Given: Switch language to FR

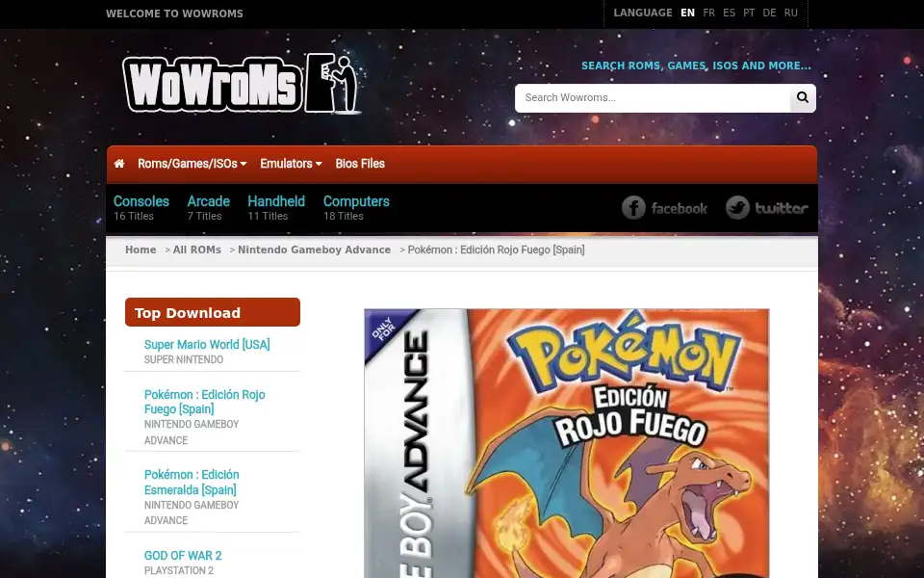Looking at the screenshot, I should tap(709, 13).
